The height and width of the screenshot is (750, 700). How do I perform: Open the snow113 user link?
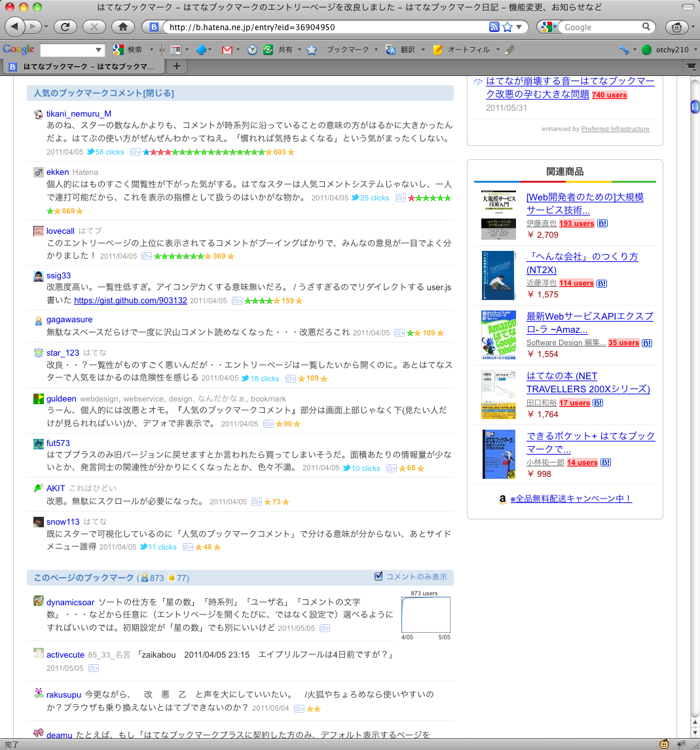(63, 522)
